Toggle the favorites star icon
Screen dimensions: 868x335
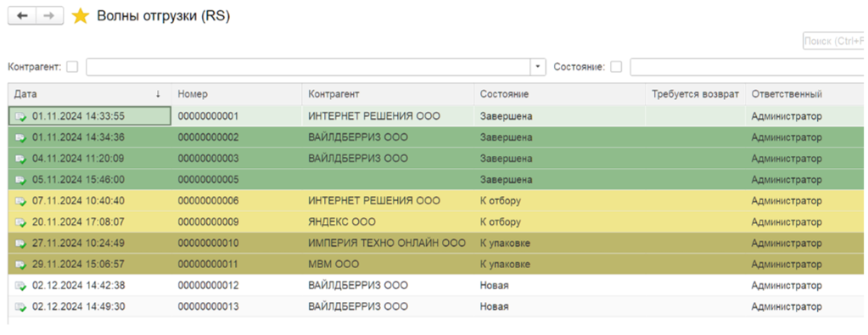[x=81, y=16]
